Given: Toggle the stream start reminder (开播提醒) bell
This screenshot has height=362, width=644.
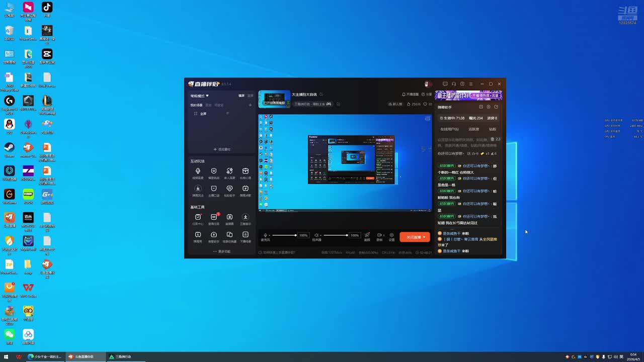Looking at the screenshot, I should point(404,95).
